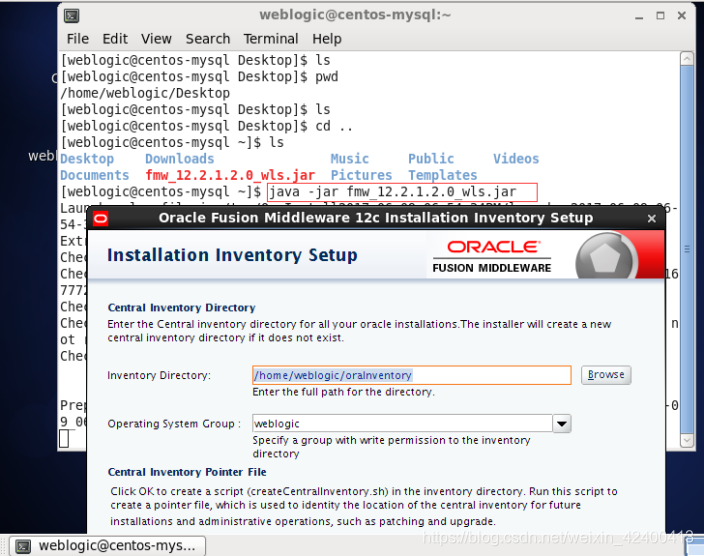Select the weblogic@centos-mys... taskbar item
This screenshot has width=704, height=556.
coord(107,546)
